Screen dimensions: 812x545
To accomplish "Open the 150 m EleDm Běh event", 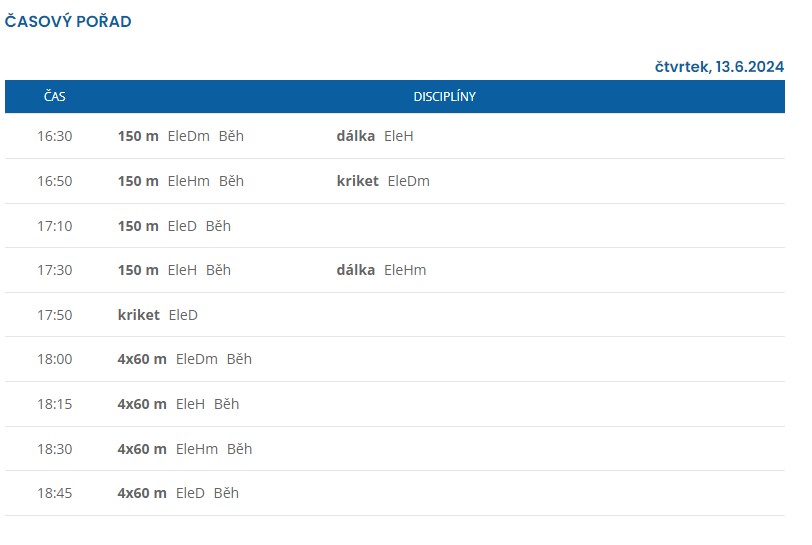I will click(180, 136).
